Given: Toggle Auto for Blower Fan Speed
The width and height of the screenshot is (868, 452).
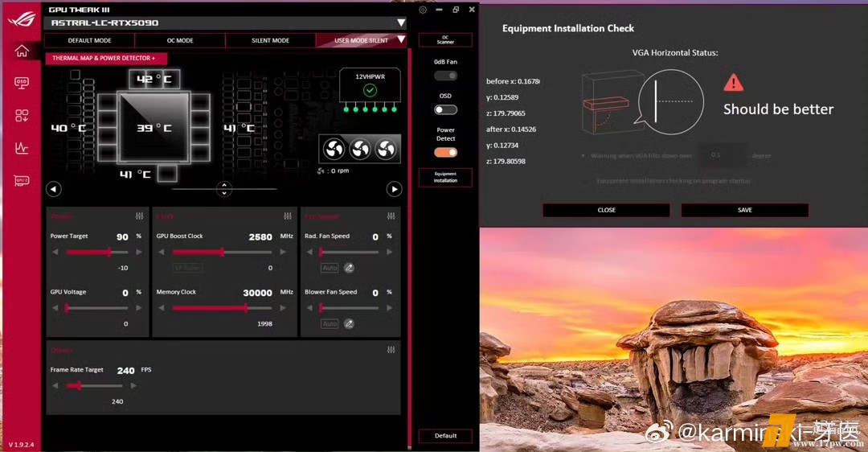Looking at the screenshot, I should point(330,324).
